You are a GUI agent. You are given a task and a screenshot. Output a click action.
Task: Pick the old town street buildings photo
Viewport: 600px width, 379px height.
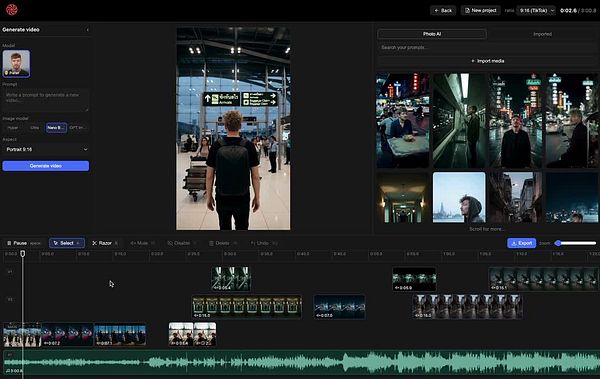[x=515, y=197]
